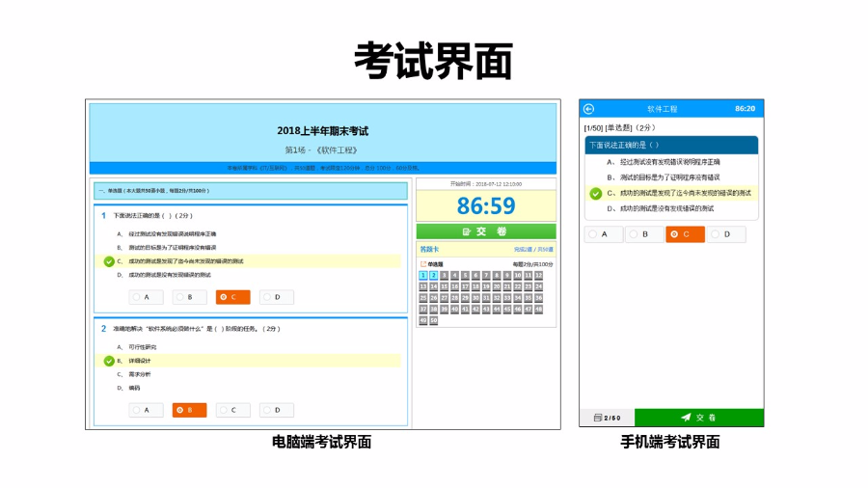
Task: Click mobile option A answer text row
Action: coord(671,162)
